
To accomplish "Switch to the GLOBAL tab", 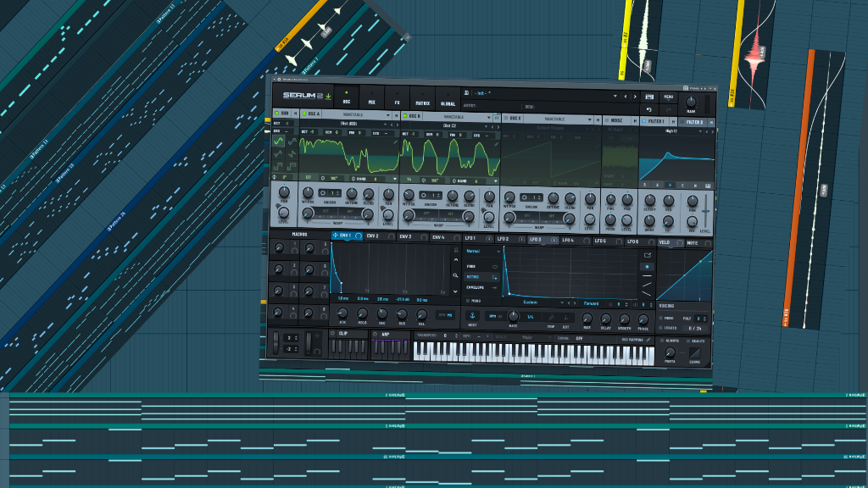I will [x=448, y=100].
